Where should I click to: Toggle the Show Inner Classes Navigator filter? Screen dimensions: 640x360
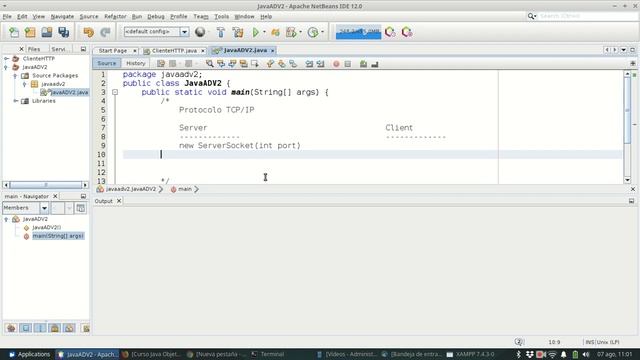[x=69, y=328]
